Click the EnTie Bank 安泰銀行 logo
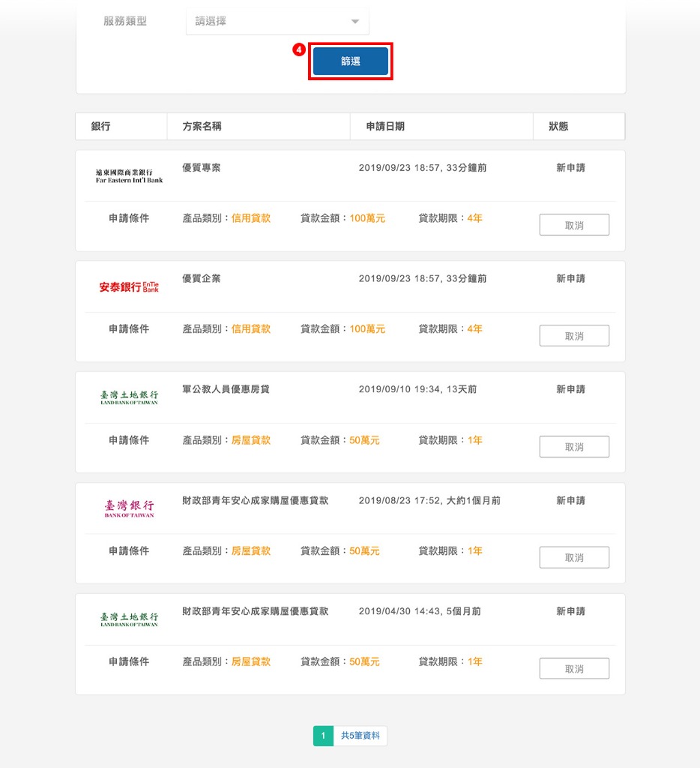Image resolution: width=700 pixels, height=768 pixels. (129, 286)
